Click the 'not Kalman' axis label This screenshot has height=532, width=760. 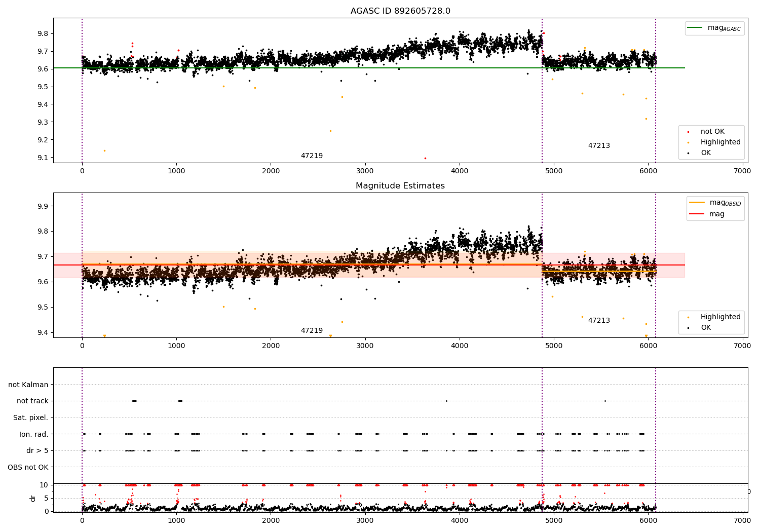(28, 385)
